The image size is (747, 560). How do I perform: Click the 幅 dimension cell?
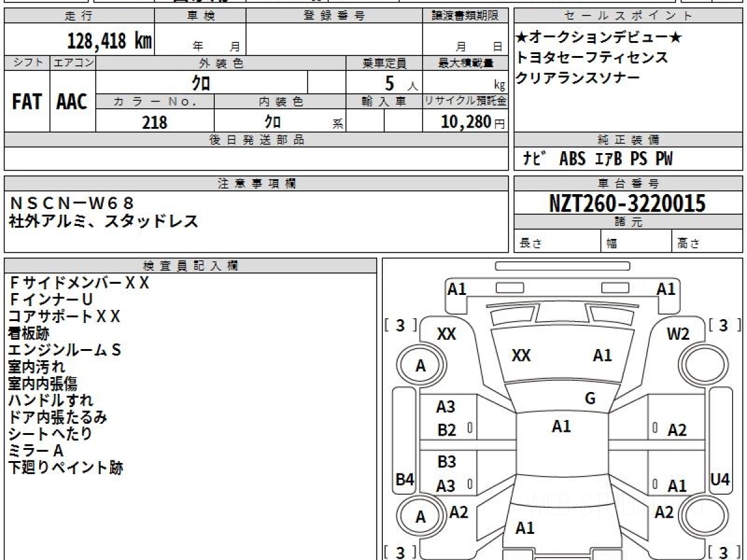coord(637,241)
